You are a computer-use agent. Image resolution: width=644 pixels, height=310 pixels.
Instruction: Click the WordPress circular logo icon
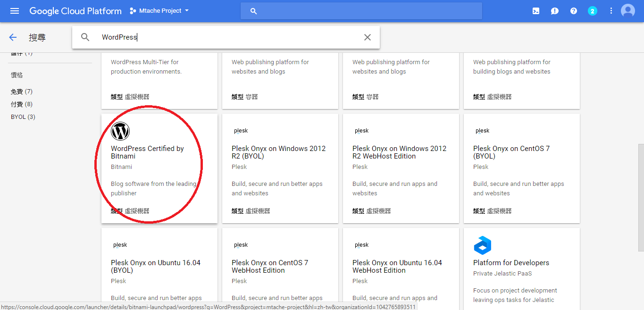[x=120, y=131]
